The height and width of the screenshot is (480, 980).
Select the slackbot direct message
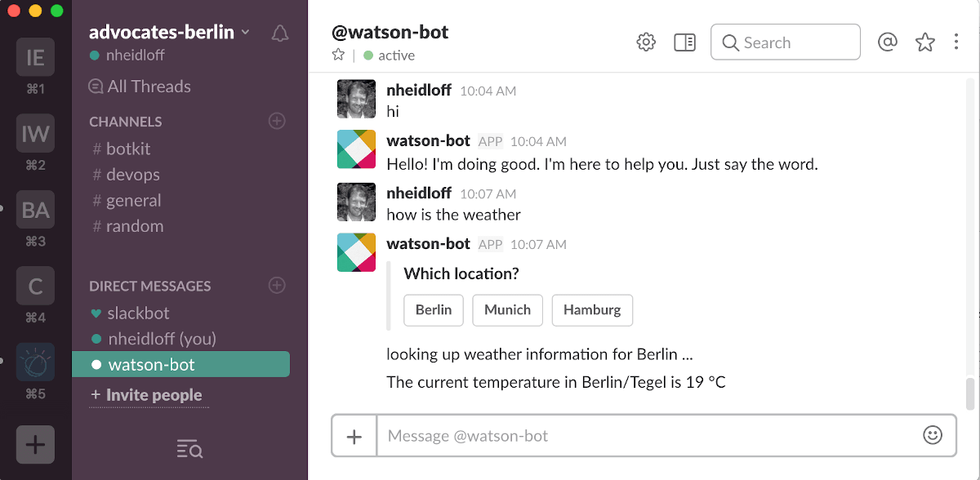point(138,313)
